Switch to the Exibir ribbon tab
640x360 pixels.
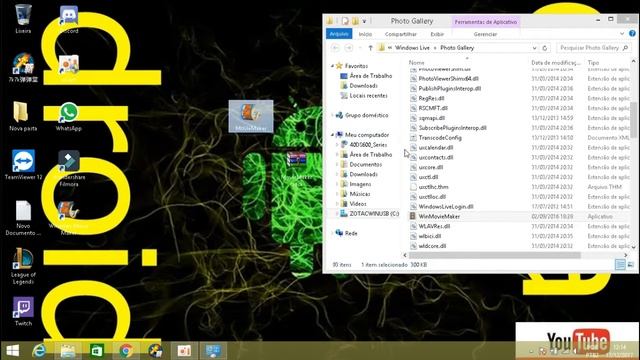click(x=437, y=34)
